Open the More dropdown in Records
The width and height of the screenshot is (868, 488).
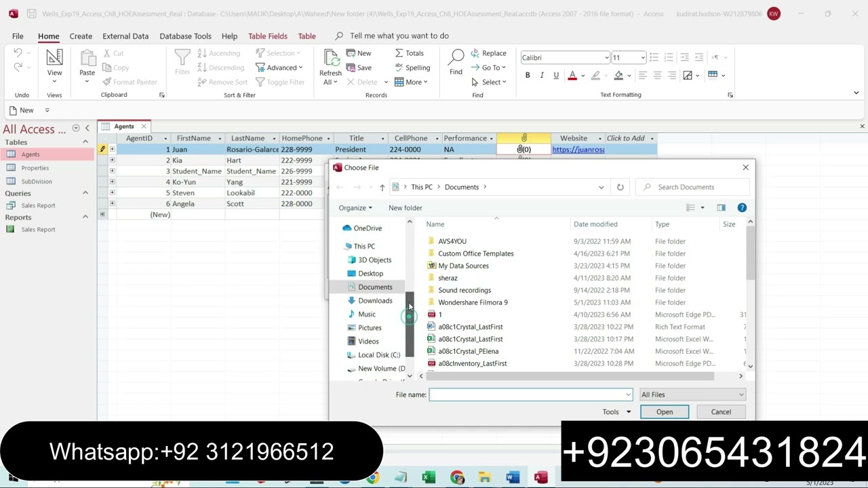[x=410, y=82]
